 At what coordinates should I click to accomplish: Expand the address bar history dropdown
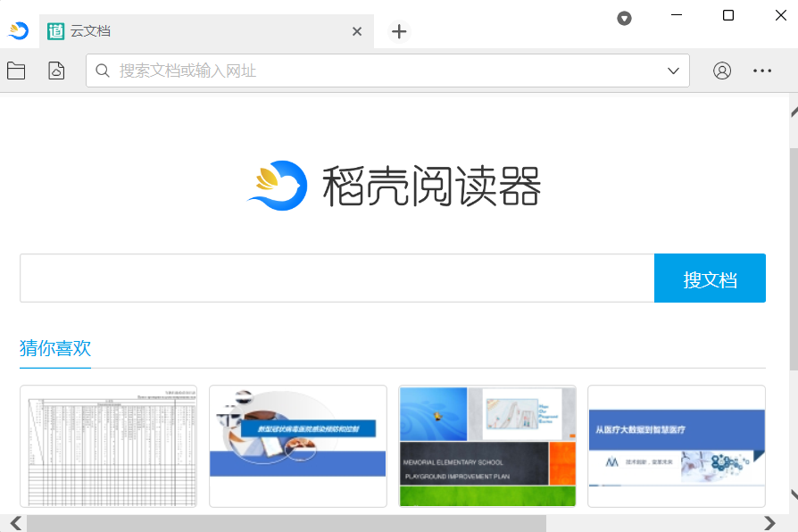coord(673,71)
